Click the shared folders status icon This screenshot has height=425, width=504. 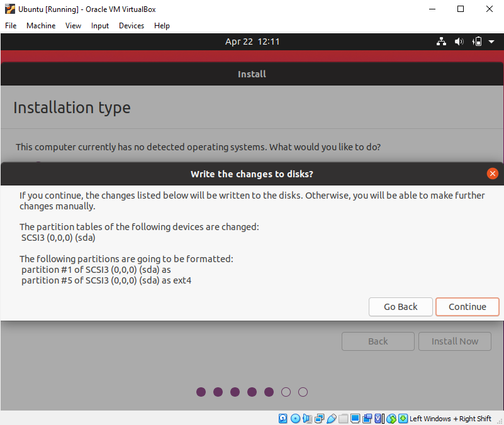click(x=343, y=418)
